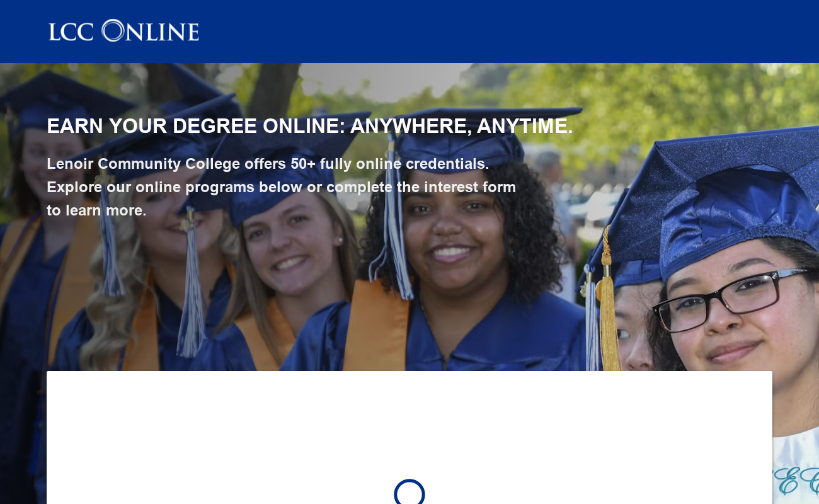The width and height of the screenshot is (819, 504).
Task: Click the words Anywhere, Anytime in headline
Action: (x=462, y=126)
